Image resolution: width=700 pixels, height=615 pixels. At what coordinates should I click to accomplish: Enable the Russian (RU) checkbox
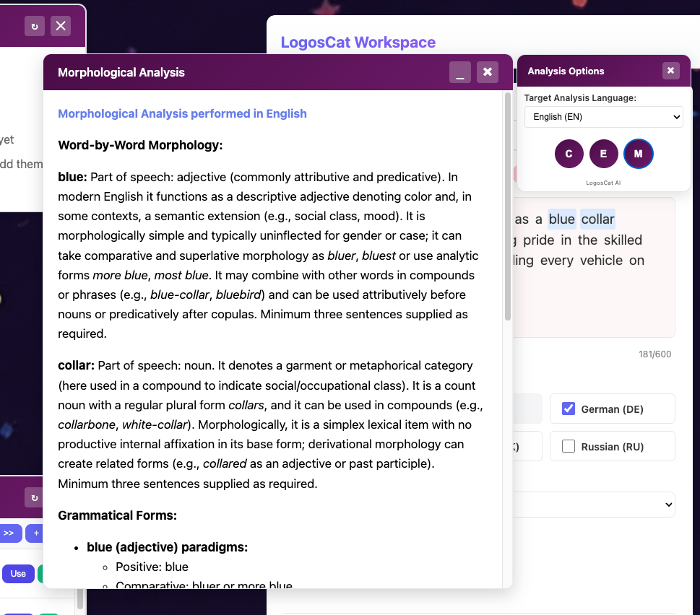point(569,447)
